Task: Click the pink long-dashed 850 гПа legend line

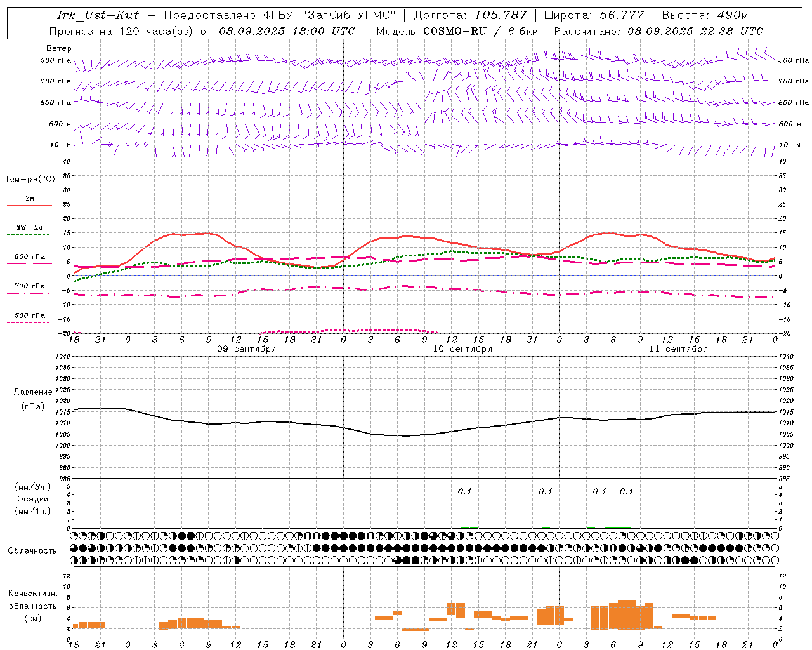Action: pyautogui.click(x=29, y=264)
